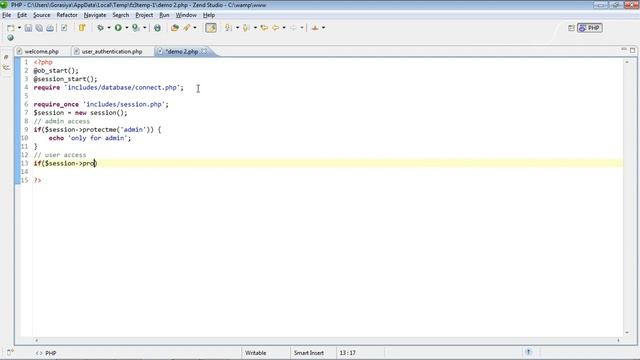Toggle the Mark Occurrences highlighted button
Screen dimensions: 640x360
(211, 28)
